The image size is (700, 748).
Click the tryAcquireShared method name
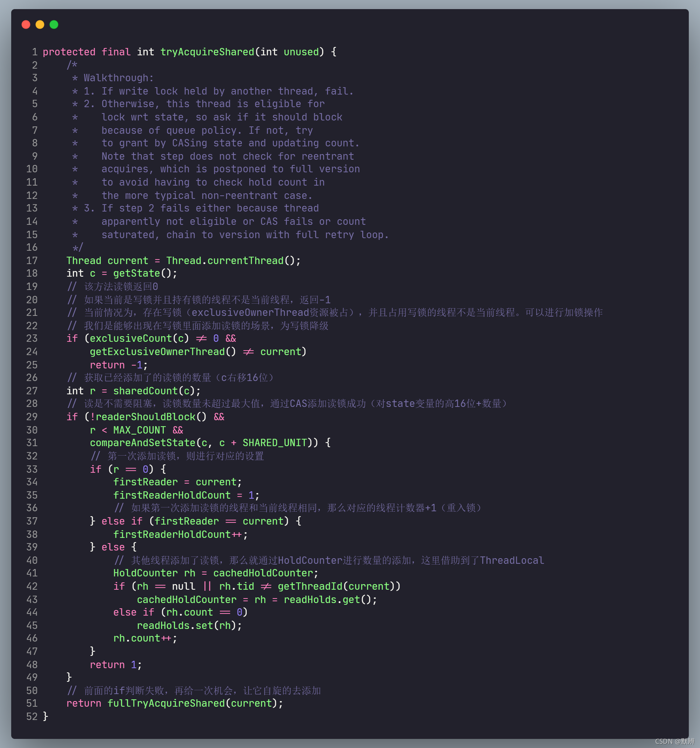207,52
